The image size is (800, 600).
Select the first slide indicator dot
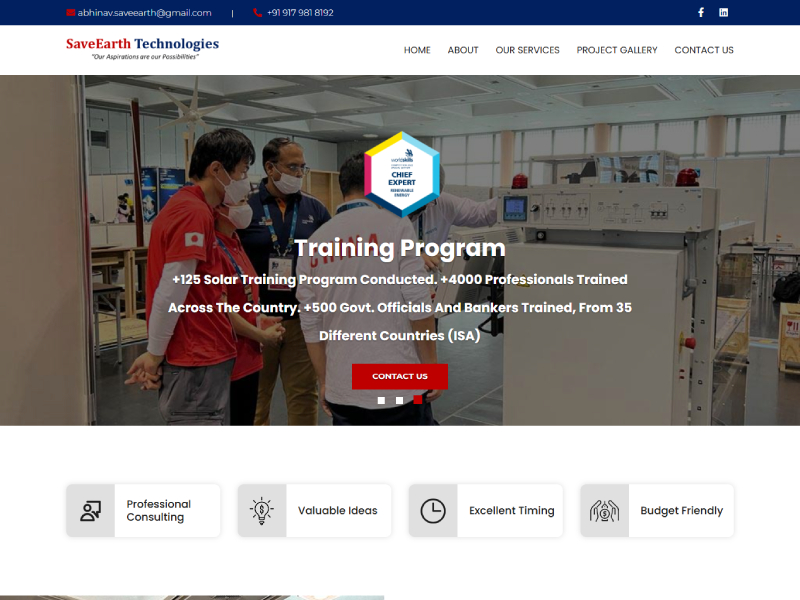point(381,400)
